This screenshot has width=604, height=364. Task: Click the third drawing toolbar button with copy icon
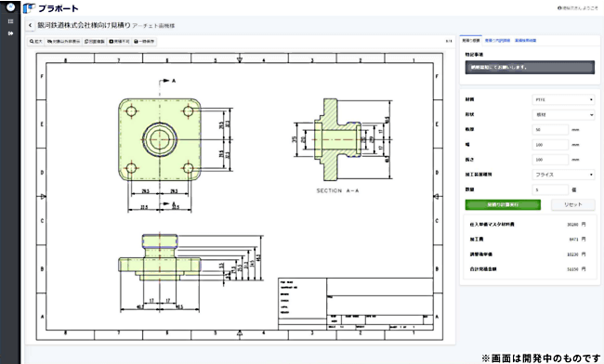tap(95, 41)
